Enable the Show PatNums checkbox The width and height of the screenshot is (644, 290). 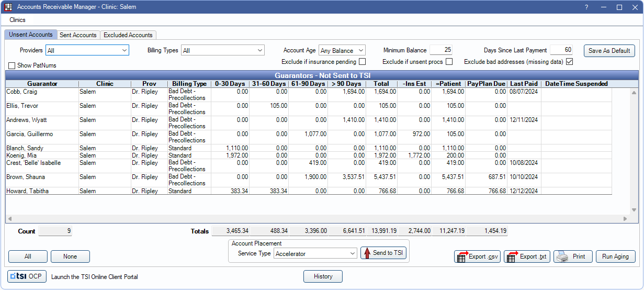tap(12, 66)
